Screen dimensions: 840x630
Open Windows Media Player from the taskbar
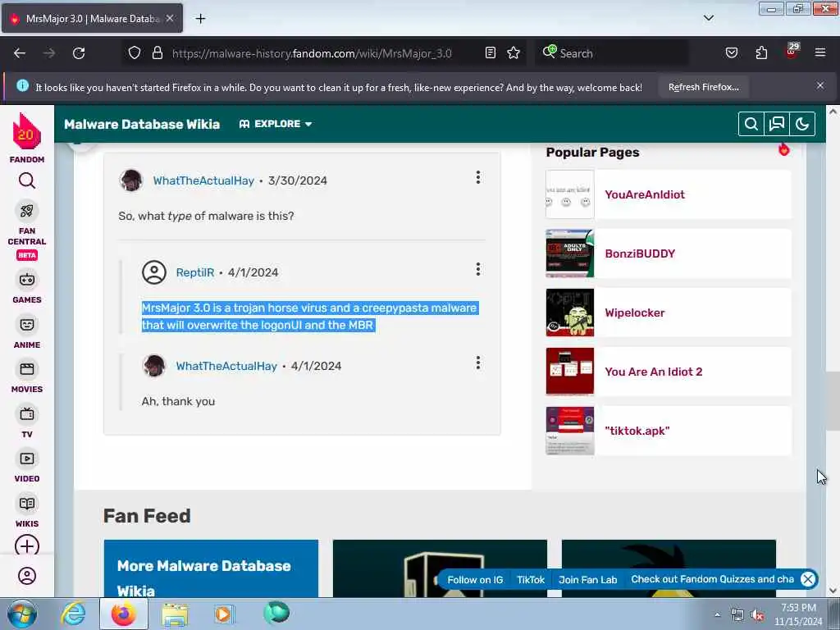pos(224,614)
